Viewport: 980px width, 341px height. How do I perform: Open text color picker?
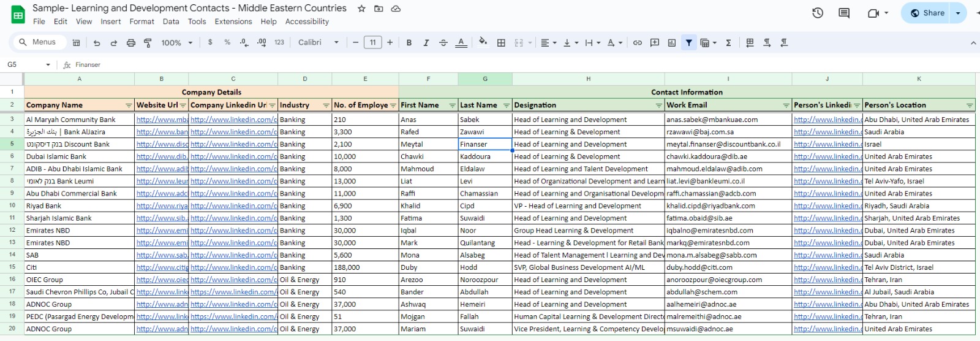tap(461, 42)
